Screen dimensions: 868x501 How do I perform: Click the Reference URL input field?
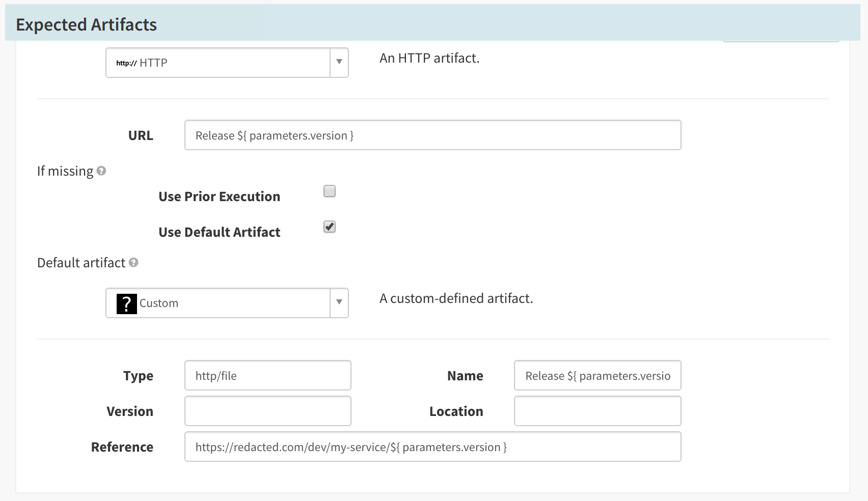pos(432,447)
